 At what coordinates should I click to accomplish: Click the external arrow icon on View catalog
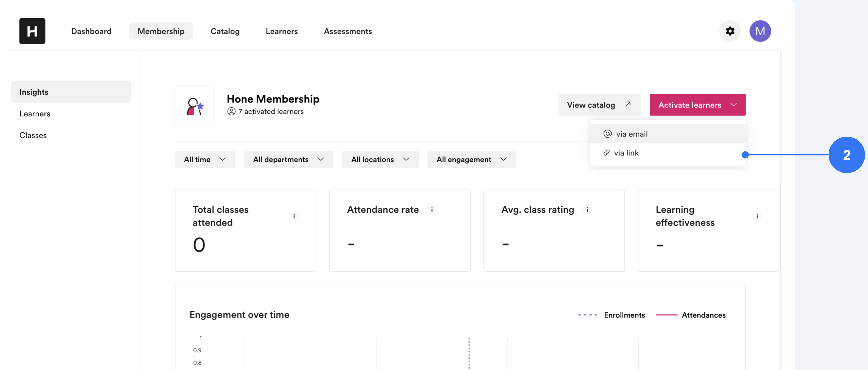pyautogui.click(x=628, y=104)
